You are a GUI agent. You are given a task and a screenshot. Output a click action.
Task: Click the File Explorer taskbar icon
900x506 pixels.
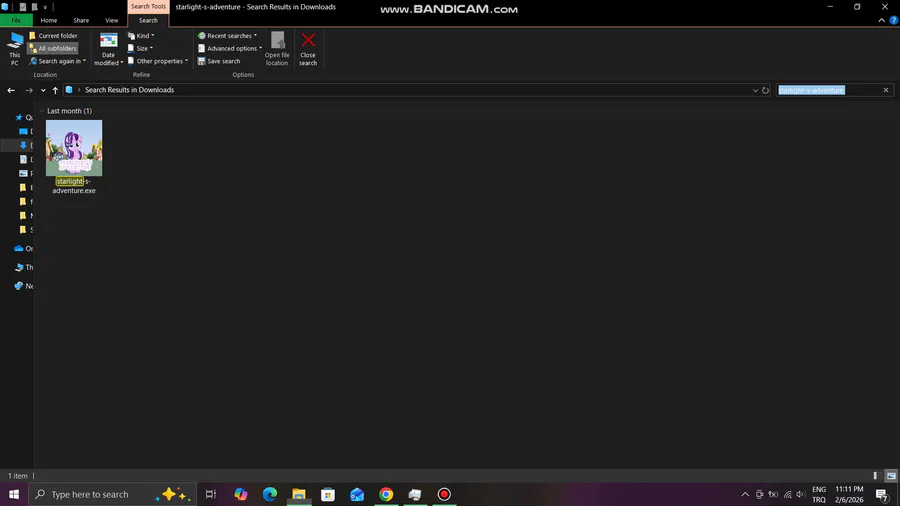point(299,494)
